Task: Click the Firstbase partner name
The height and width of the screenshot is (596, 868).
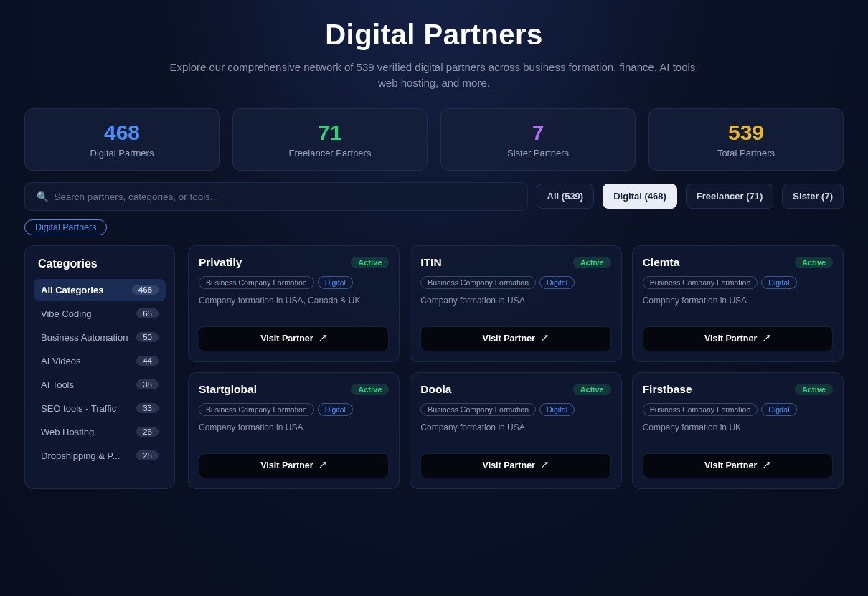Action: 667,389
